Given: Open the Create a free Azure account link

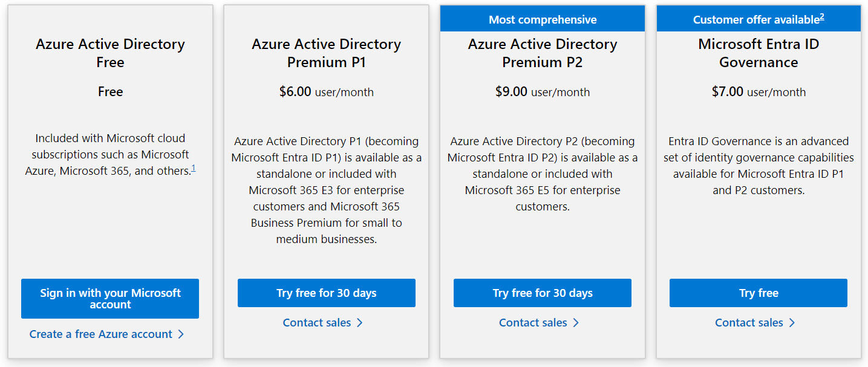Looking at the screenshot, I should (101, 334).
